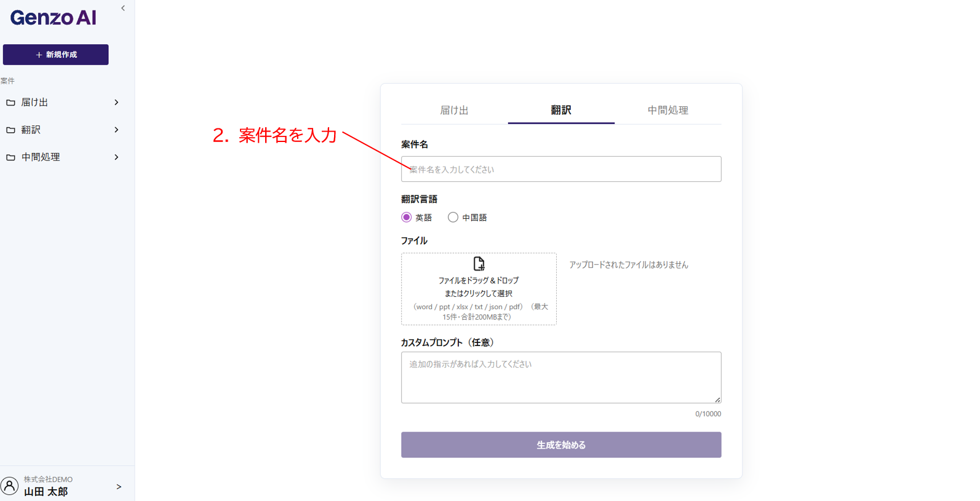Click the 株式会社DEMO company label
Screen dimensions: 980x501
48,479
